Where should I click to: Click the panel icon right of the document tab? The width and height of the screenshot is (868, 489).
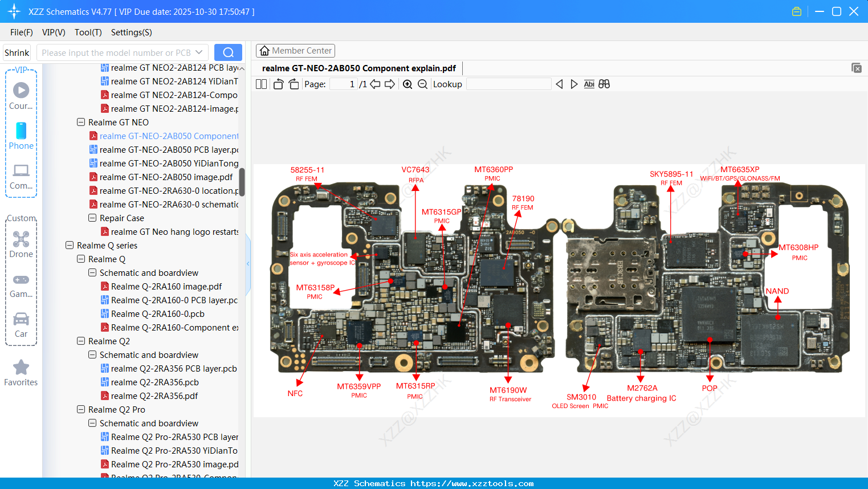pyautogui.click(x=857, y=68)
